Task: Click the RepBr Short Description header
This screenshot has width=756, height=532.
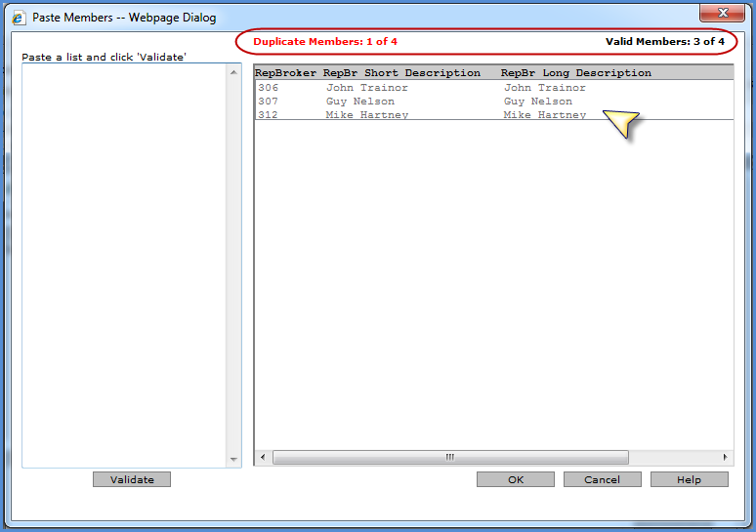Action: [x=401, y=73]
